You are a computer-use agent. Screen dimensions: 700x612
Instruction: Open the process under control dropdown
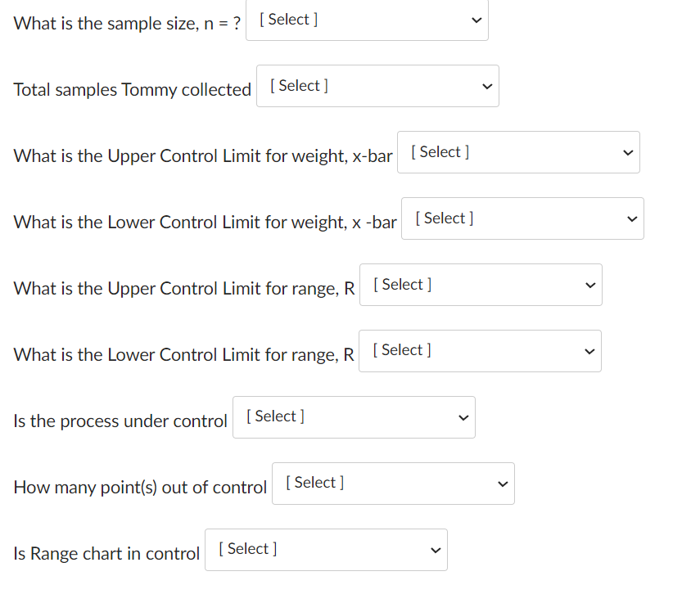(353, 417)
